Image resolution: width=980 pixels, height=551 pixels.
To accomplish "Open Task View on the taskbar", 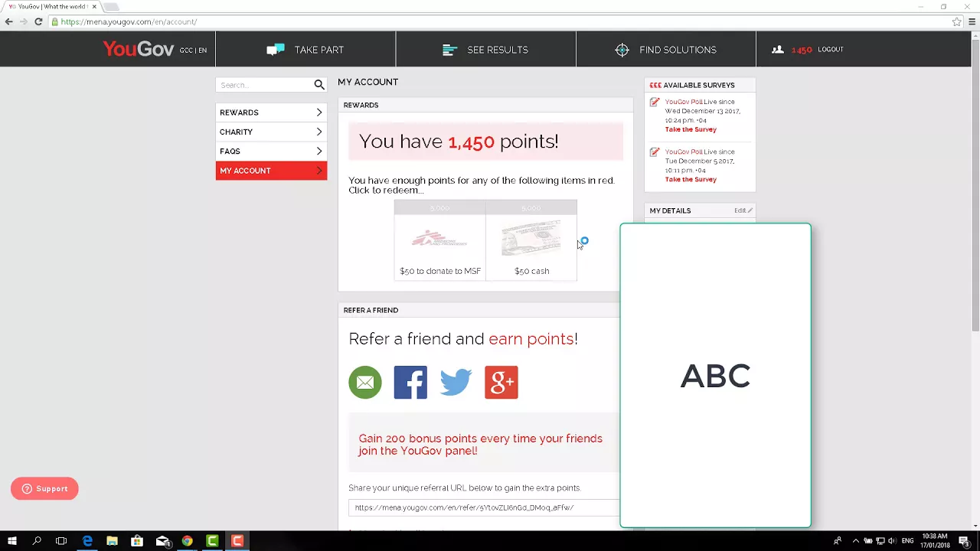I will click(61, 541).
